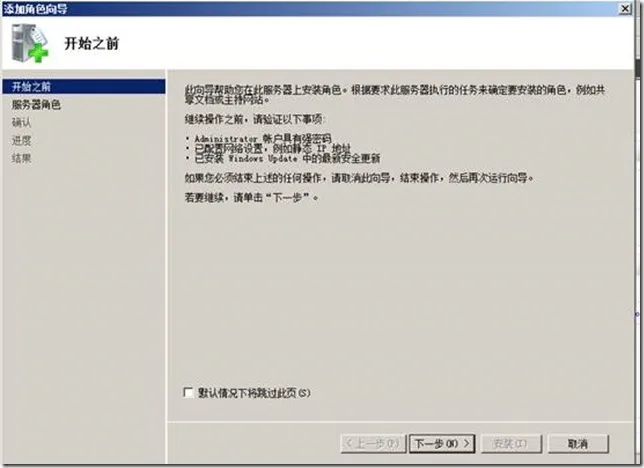Click the server with green plus wizard icon
644x468 pixels.
30,43
